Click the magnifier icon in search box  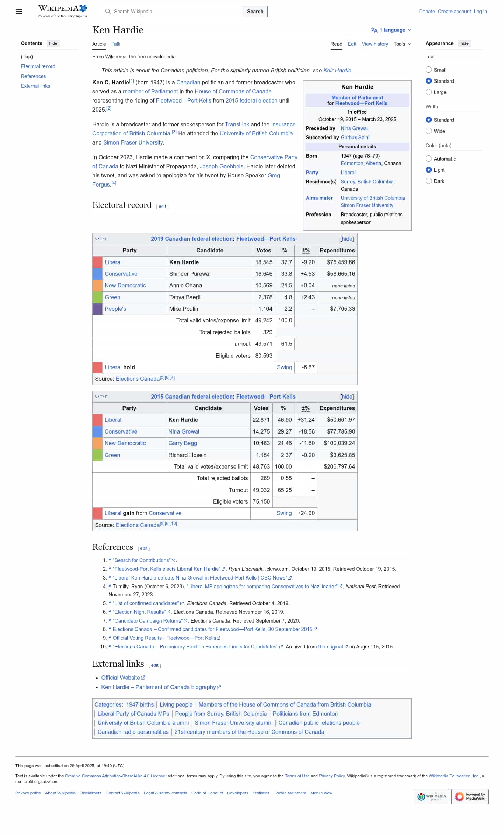click(x=108, y=12)
